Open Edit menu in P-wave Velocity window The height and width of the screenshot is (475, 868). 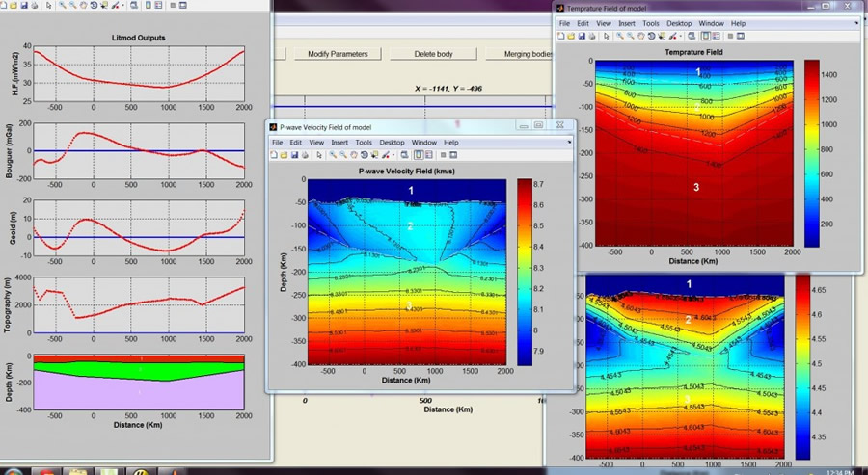tap(296, 143)
